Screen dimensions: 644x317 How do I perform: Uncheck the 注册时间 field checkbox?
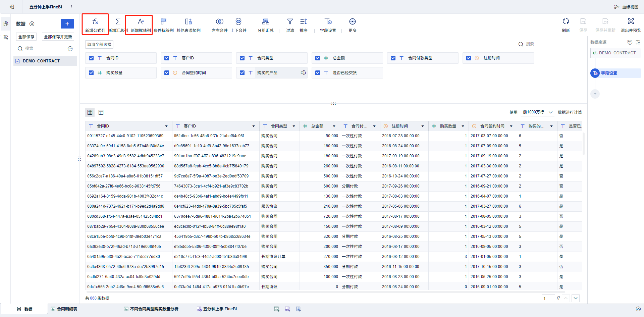469,58
